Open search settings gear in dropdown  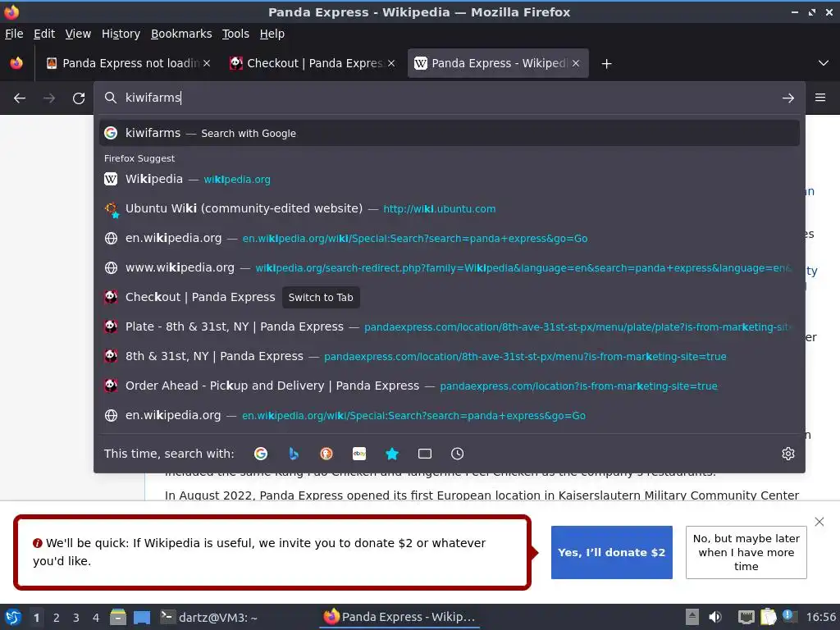[x=788, y=454]
